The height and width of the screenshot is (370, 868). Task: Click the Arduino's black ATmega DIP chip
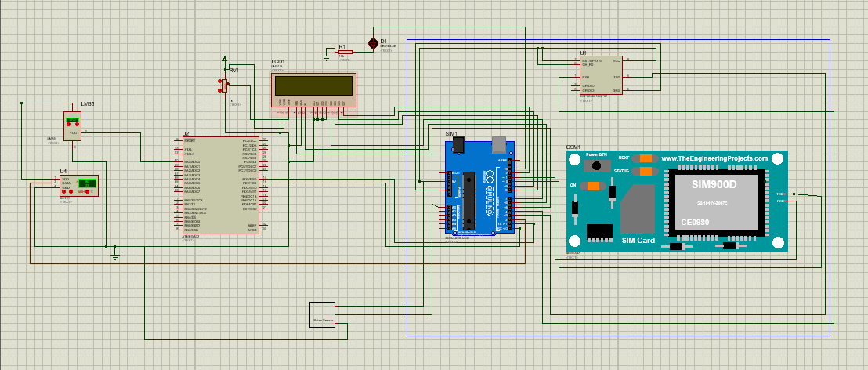(469, 201)
